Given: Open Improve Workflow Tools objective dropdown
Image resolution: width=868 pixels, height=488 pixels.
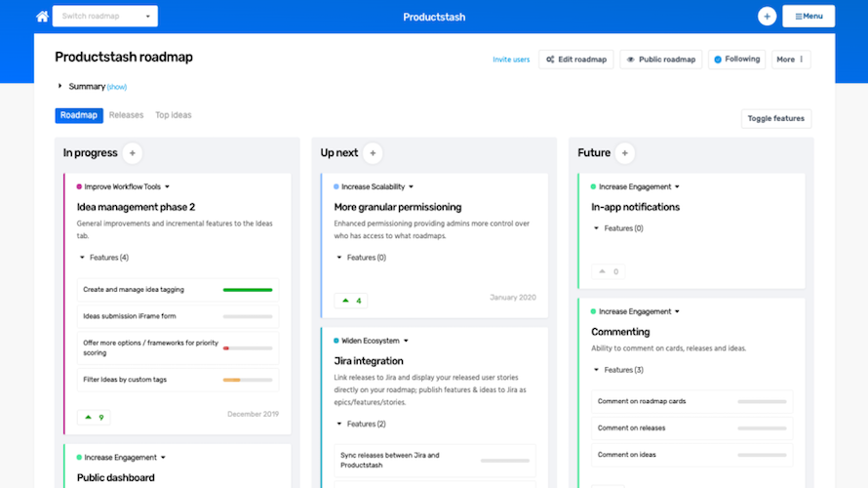Looking at the screenshot, I should pyautogui.click(x=167, y=187).
